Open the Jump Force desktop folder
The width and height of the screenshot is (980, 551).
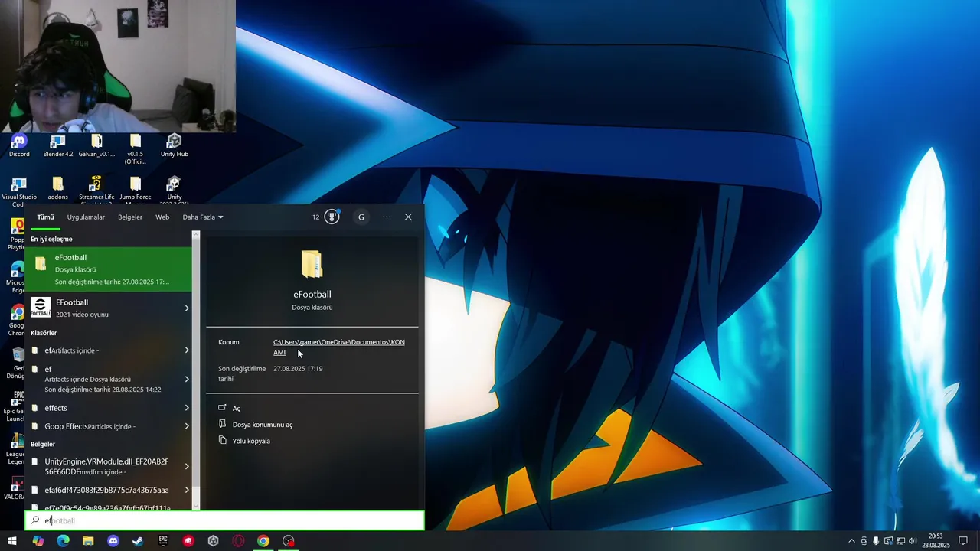point(136,191)
